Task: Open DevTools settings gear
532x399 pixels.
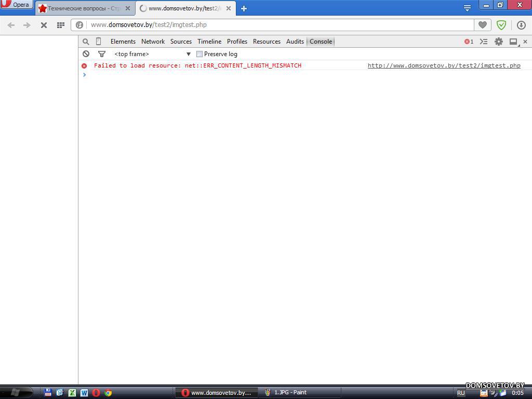Action: [498, 42]
